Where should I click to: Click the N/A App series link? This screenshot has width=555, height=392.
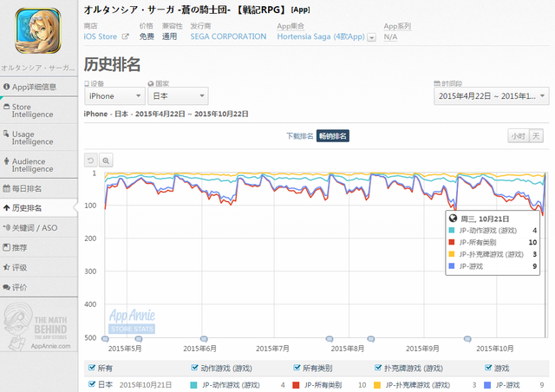390,36
